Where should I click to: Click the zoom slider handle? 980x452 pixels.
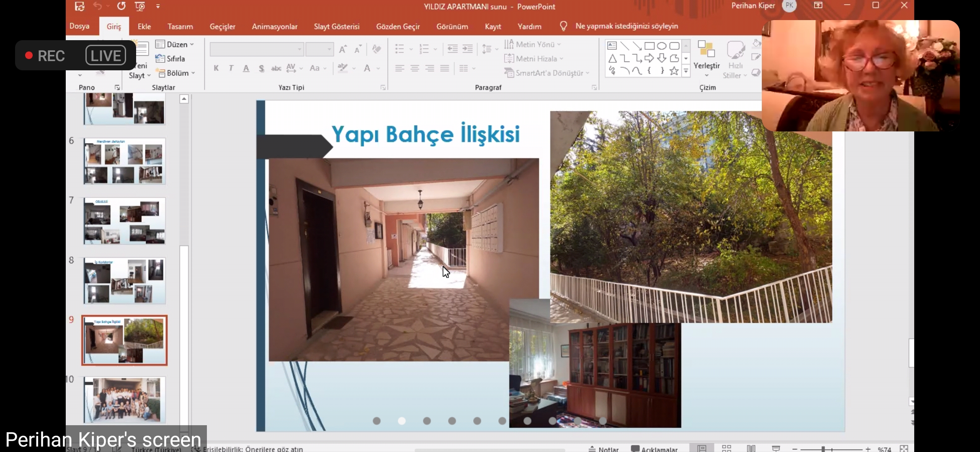(x=823, y=449)
